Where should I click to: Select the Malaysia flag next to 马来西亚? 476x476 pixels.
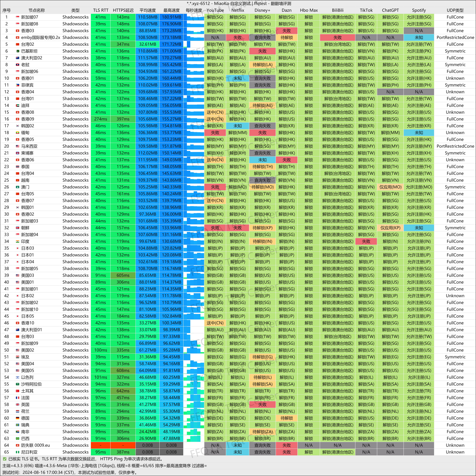point(17,146)
